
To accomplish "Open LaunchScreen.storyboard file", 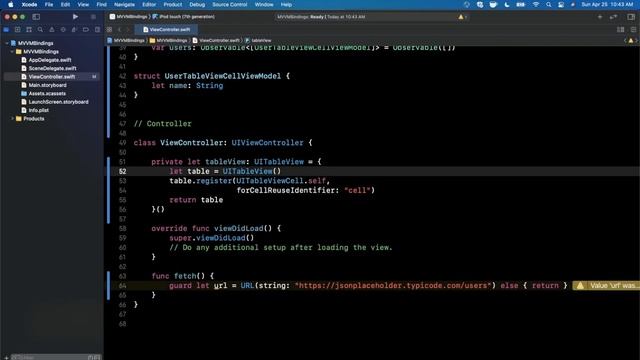I will (58, 102).
